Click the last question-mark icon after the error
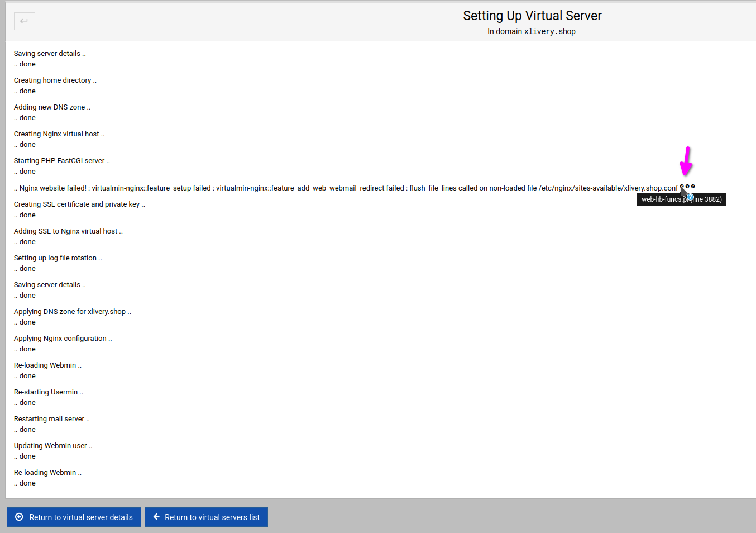The height and width of the screenshot is (533, 756). pyautogui.click(x=693, y=187)
